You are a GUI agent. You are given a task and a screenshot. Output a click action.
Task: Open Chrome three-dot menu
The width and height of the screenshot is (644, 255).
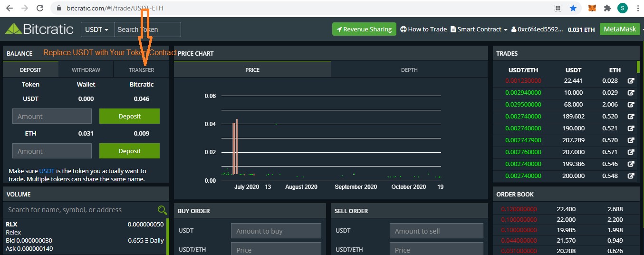pyautogui.click(x=637, y=8)
